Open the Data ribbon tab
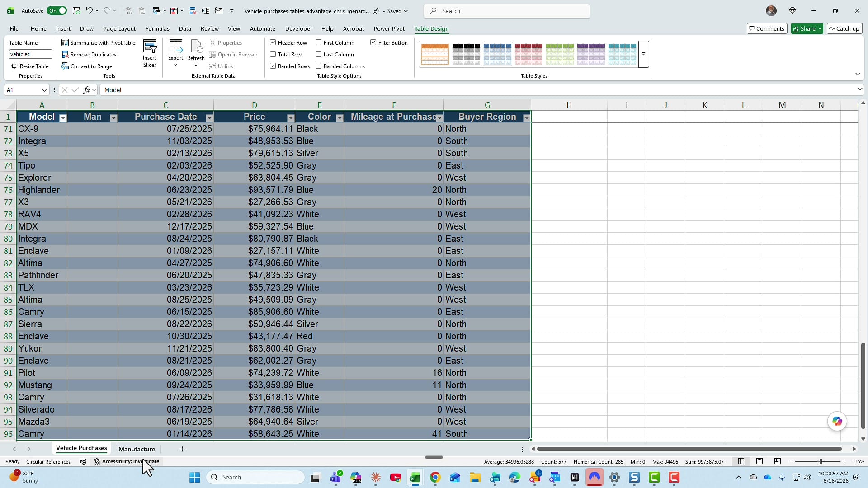This screenshot has height=488, width=868. (185, 28)
